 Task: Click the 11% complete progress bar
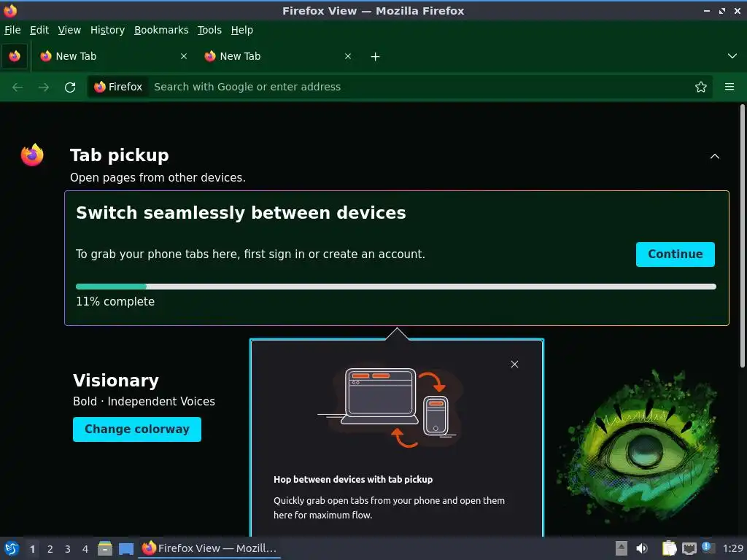[396, 287]
